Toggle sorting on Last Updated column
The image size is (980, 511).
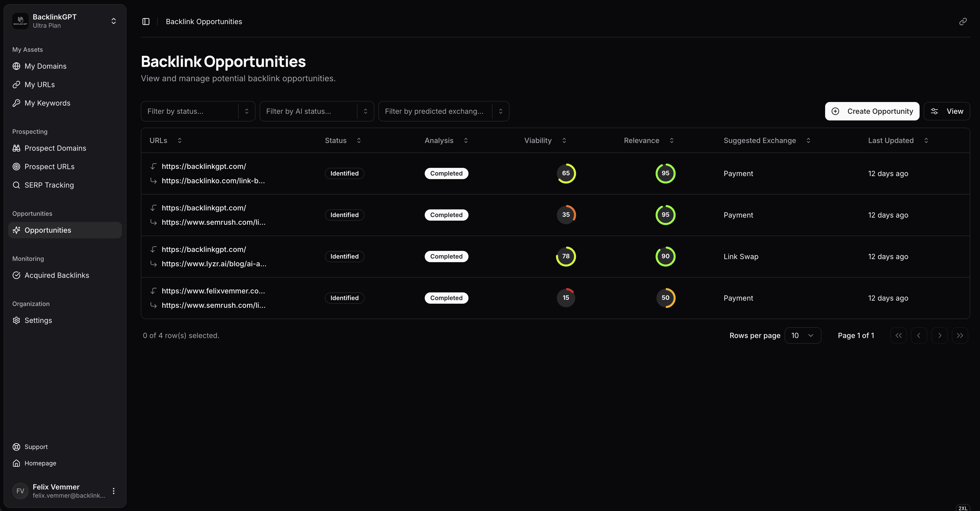tap(926, 140)
